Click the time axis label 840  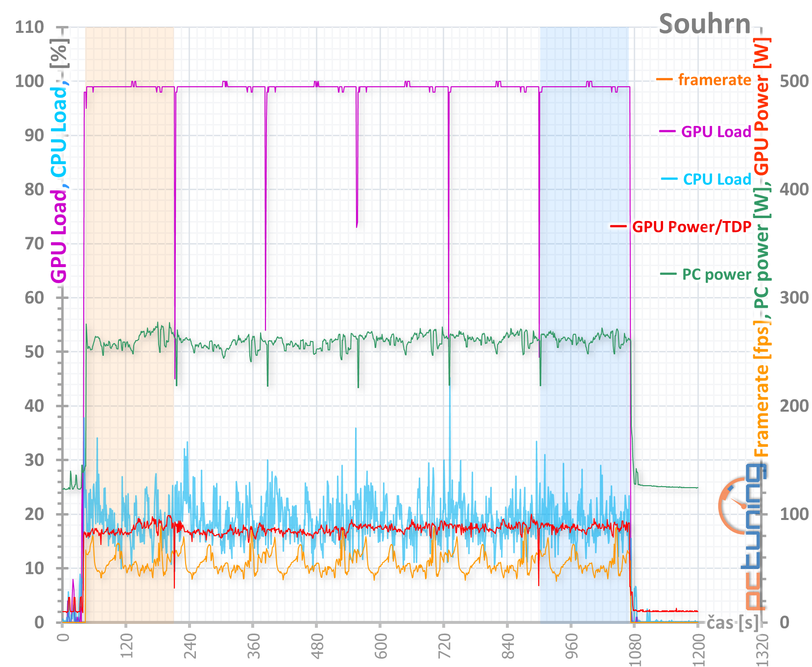click(508, 646)
